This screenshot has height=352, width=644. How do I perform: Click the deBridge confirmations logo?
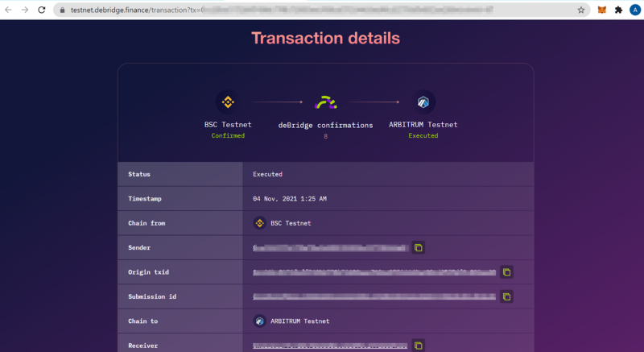[x=325, y=102]
